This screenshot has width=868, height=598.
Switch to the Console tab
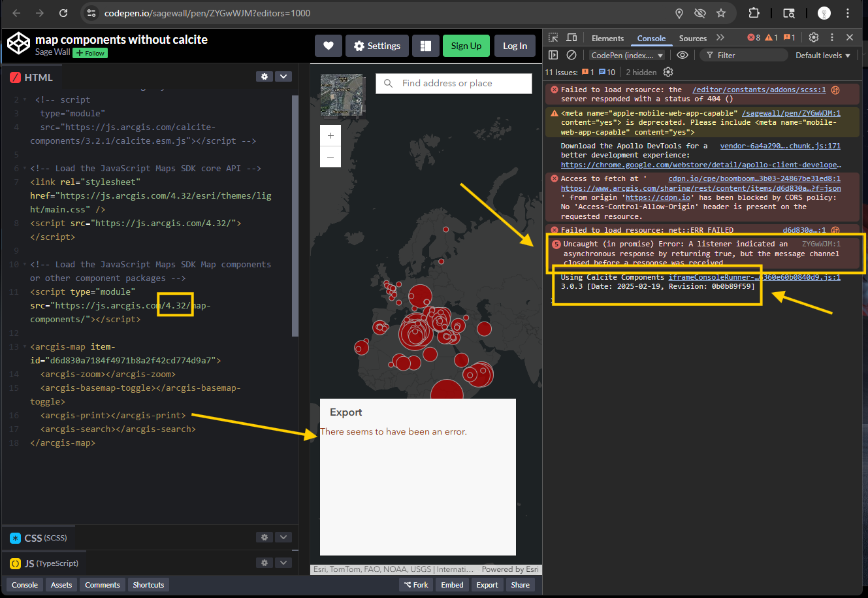pos(652,39)
